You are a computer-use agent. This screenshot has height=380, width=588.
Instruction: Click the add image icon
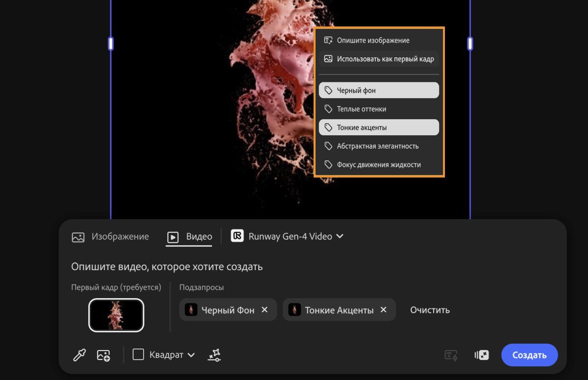coord(103,355)
